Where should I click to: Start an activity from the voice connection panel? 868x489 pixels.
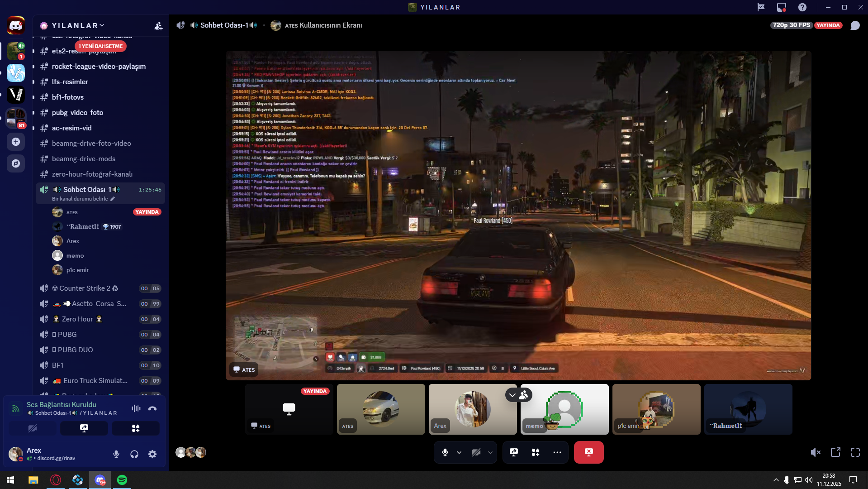point(136,428)
